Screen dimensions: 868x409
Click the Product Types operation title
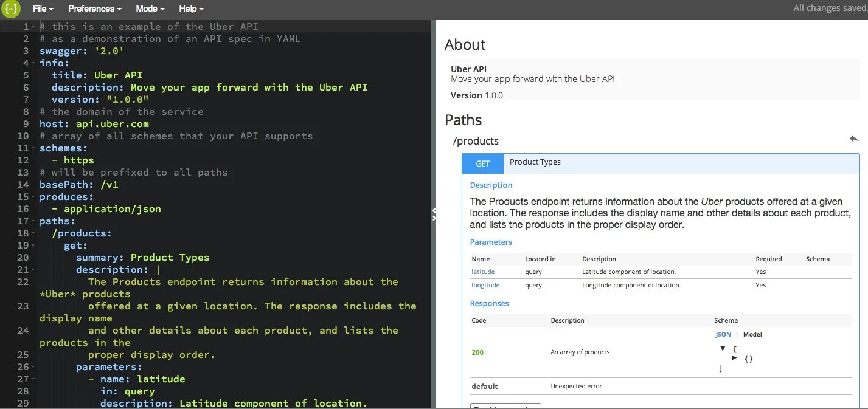(x=535, y=162)
